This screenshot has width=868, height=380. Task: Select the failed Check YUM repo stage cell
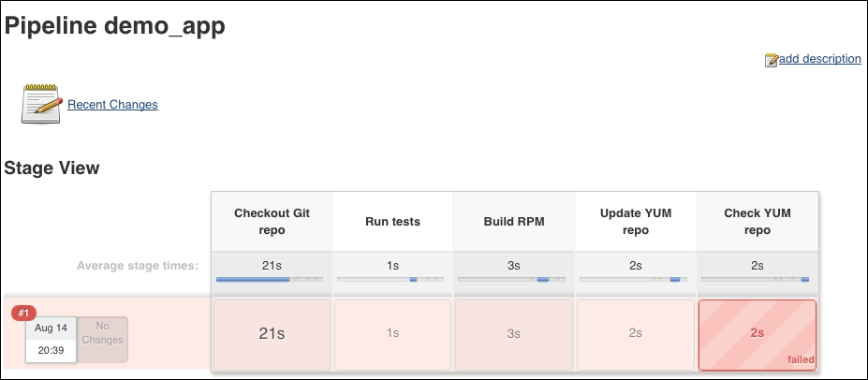click(758, 335)
